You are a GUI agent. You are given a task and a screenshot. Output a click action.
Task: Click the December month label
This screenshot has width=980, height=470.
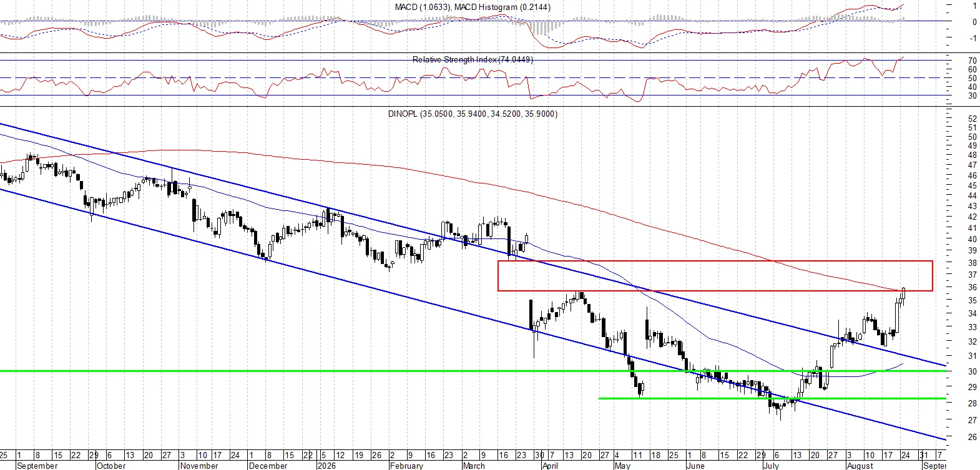(x=268, y=466)
